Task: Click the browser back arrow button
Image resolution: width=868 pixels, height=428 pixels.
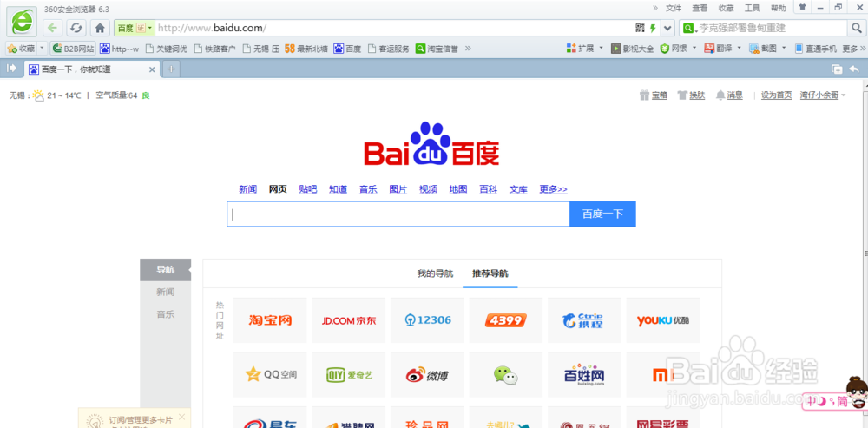Action: coord(53,28)
